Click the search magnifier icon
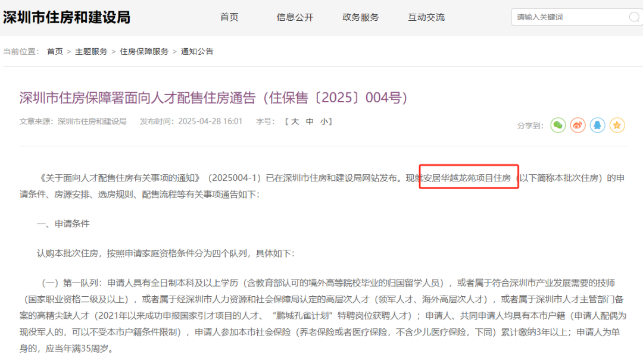Screen dimensions: 643x364 pos(634,17)
